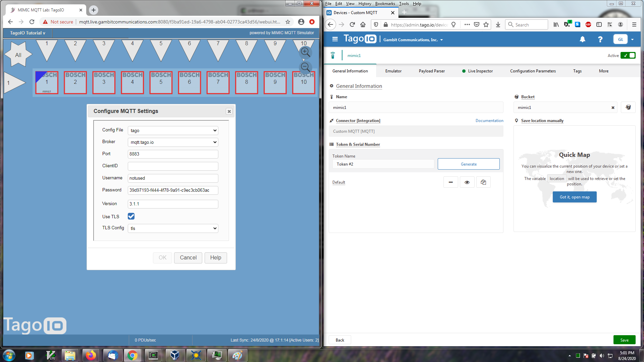Click the Port field containing 8883
The image size is (644, 362).
tap(173, 154)
